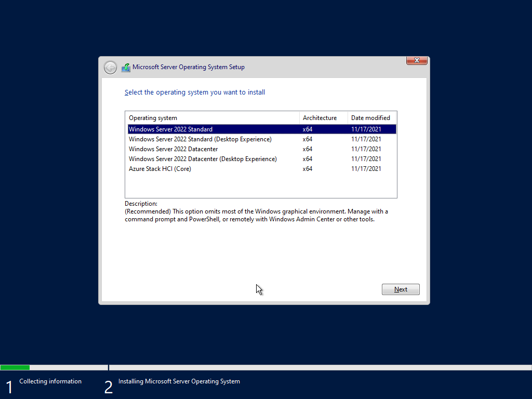Click the Architecture column header
The height and width of the screenshot is (399, 532).
pos(320,118)
